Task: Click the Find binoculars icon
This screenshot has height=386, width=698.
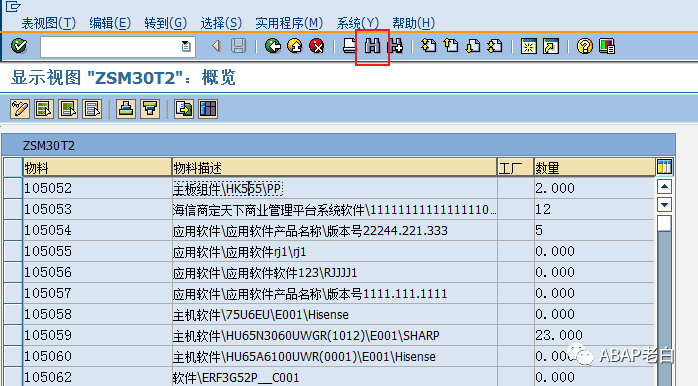Action: tap(373, 46)
